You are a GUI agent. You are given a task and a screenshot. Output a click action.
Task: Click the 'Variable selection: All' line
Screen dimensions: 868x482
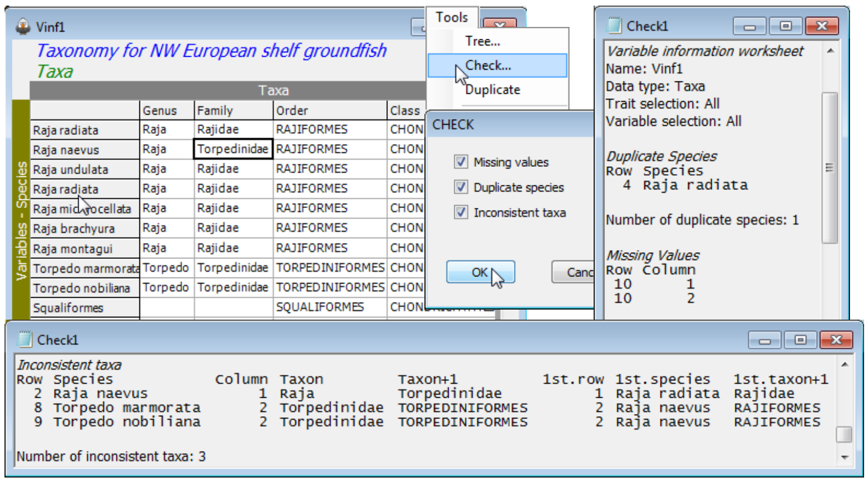coord(673,121)
